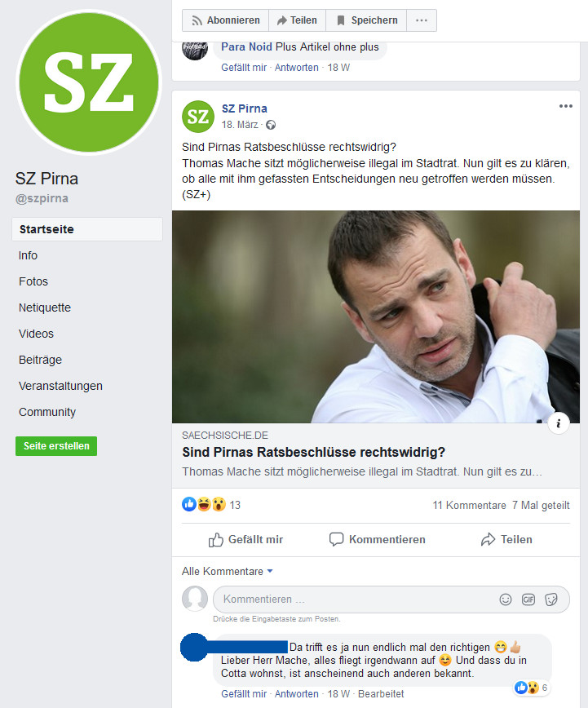
Task: Open the sticker picker in the comment box
Action: click(x=551, y=600)
